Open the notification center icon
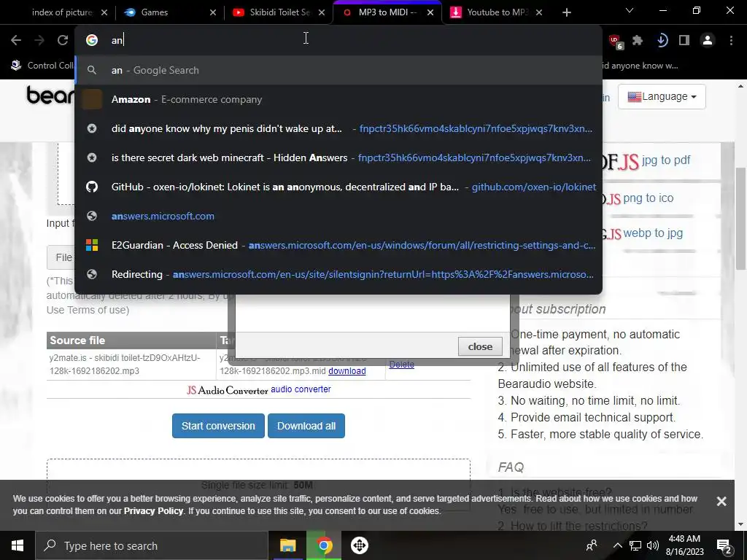The image size is (747, 560). pyautogui.click(x=724, y=546)
